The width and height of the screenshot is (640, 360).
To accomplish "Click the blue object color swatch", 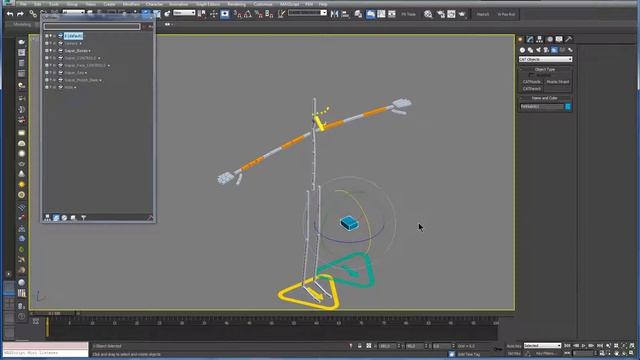I will pos(568,107).
